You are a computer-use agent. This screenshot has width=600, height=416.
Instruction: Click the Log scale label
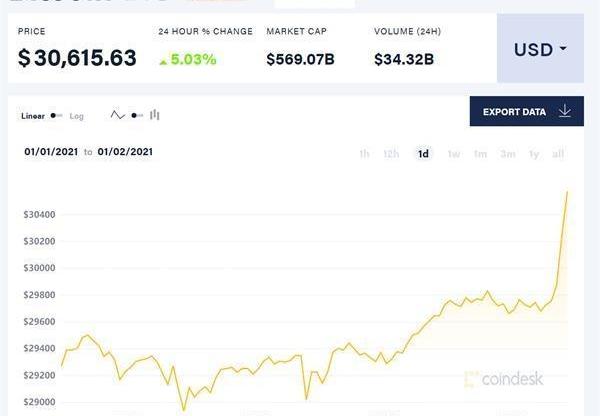coord(77,116)
